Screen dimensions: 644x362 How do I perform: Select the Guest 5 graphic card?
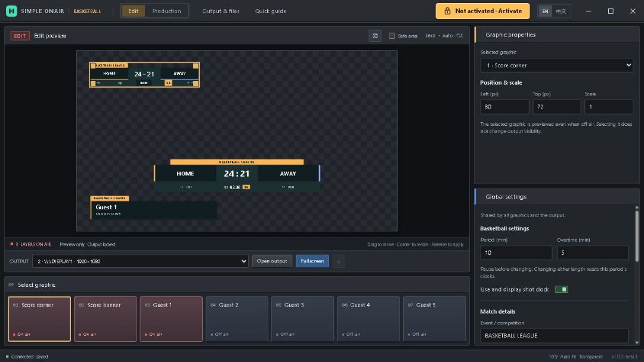click(x=435, y=319)
